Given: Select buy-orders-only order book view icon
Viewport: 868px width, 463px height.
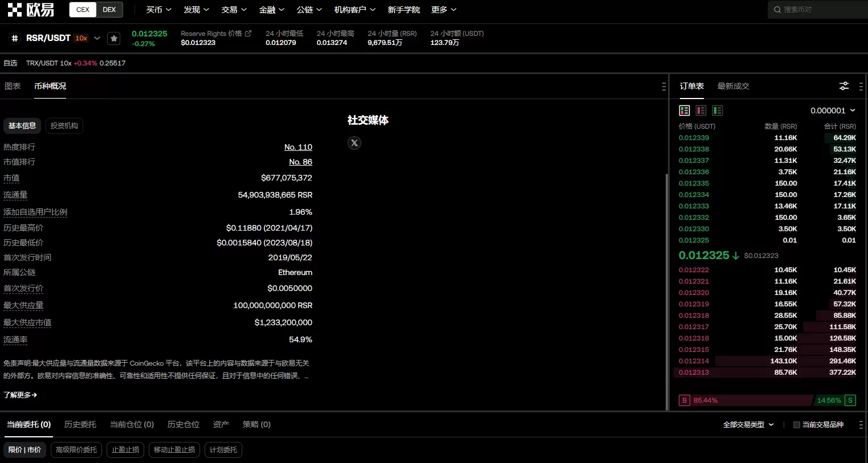Looking at the screenshot, I should [718, 110].
